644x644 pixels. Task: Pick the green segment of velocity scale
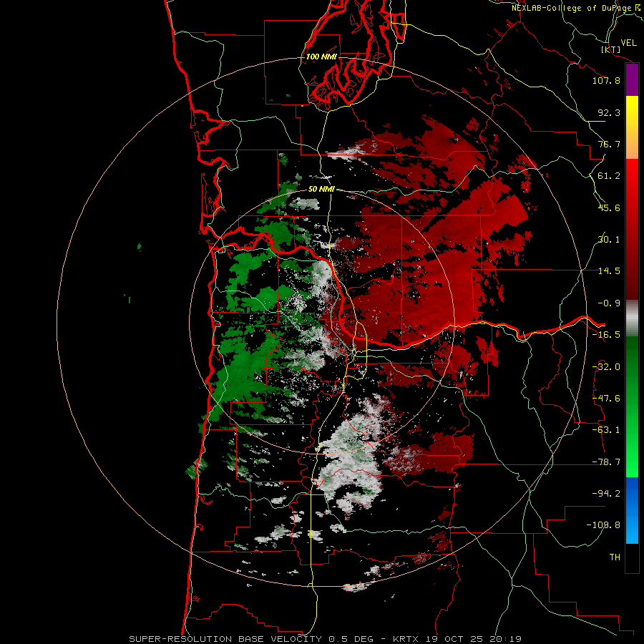click(x=632, y=406)
